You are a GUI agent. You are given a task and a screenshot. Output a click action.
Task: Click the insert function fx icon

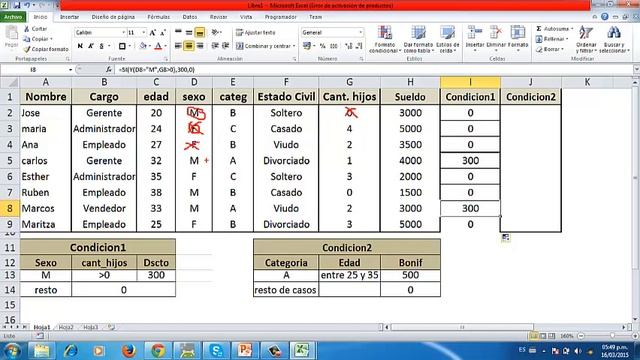click(x=109, y=70)
